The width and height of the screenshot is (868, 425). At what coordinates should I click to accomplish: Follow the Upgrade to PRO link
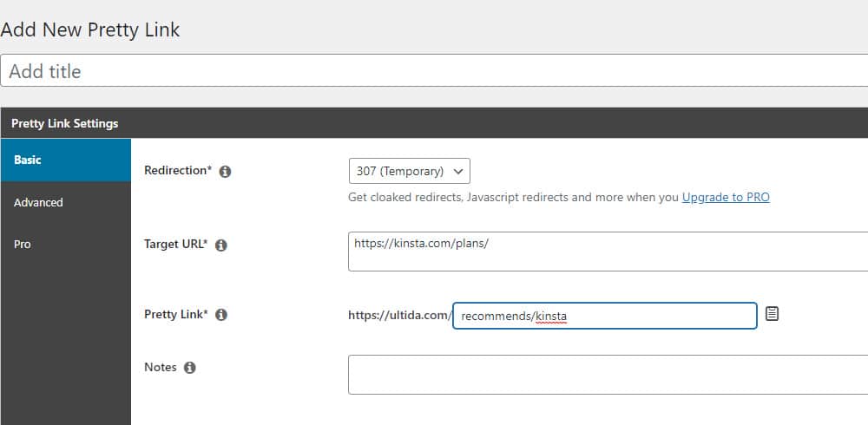pos(726,197)
